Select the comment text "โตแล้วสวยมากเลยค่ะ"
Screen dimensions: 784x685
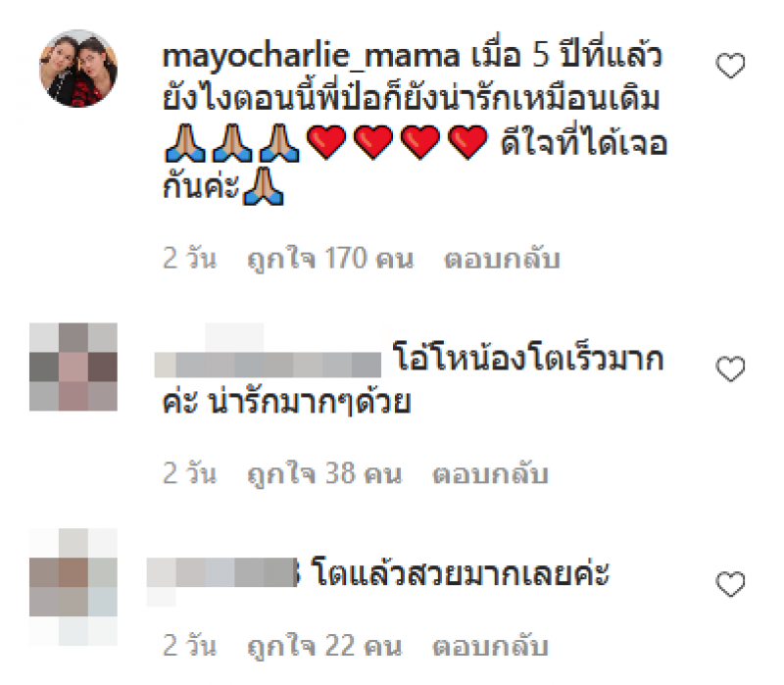[x=461, y=572]
